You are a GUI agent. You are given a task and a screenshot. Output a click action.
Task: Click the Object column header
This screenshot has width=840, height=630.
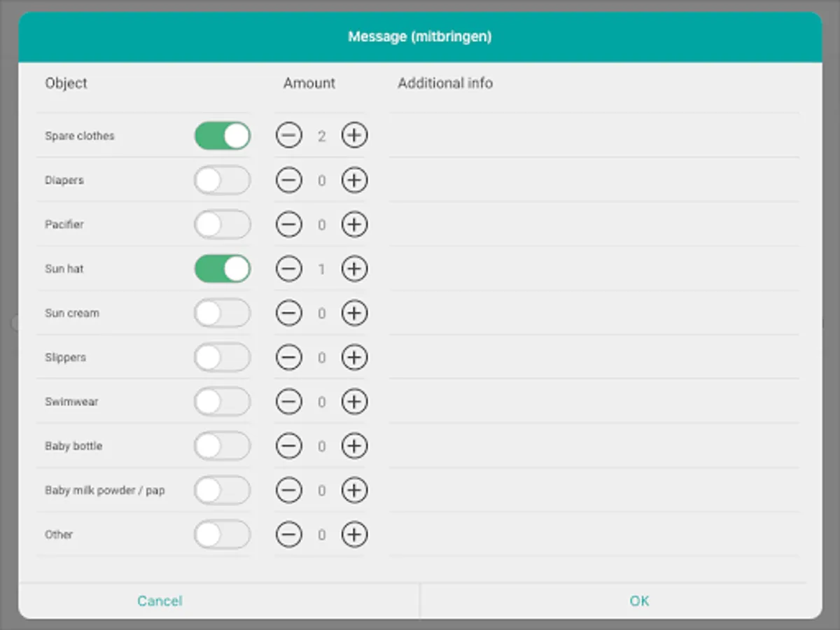(66, 83)
